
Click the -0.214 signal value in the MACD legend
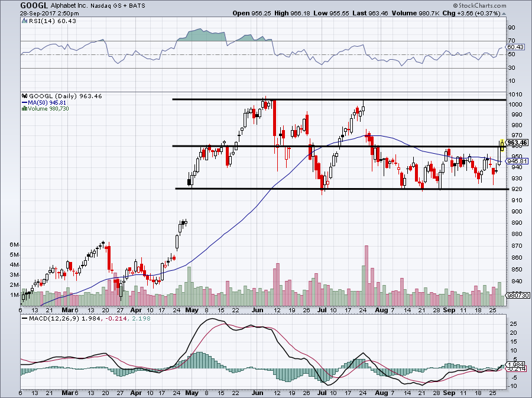click(116, 319)
